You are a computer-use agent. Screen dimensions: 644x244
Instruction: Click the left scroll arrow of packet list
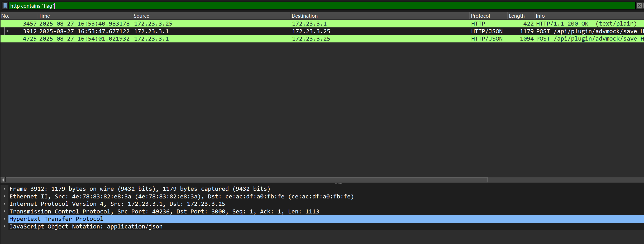pos(3,180)
